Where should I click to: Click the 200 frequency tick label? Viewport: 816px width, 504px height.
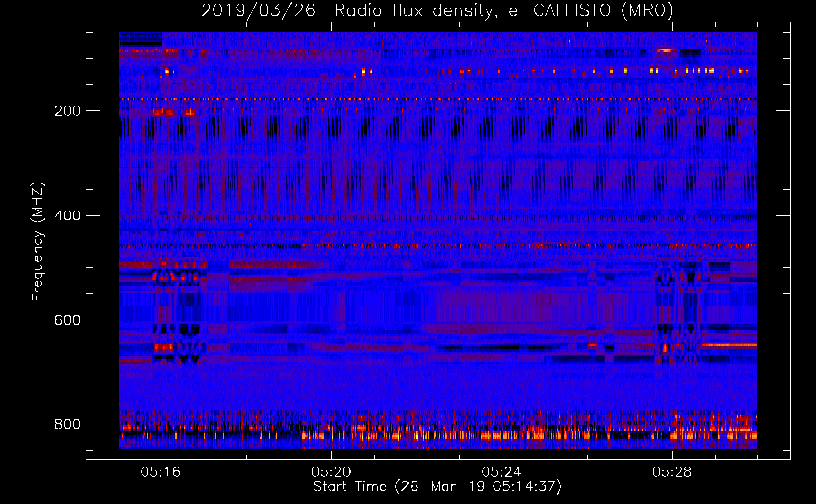pyautogui.click(x=68, y=111)
